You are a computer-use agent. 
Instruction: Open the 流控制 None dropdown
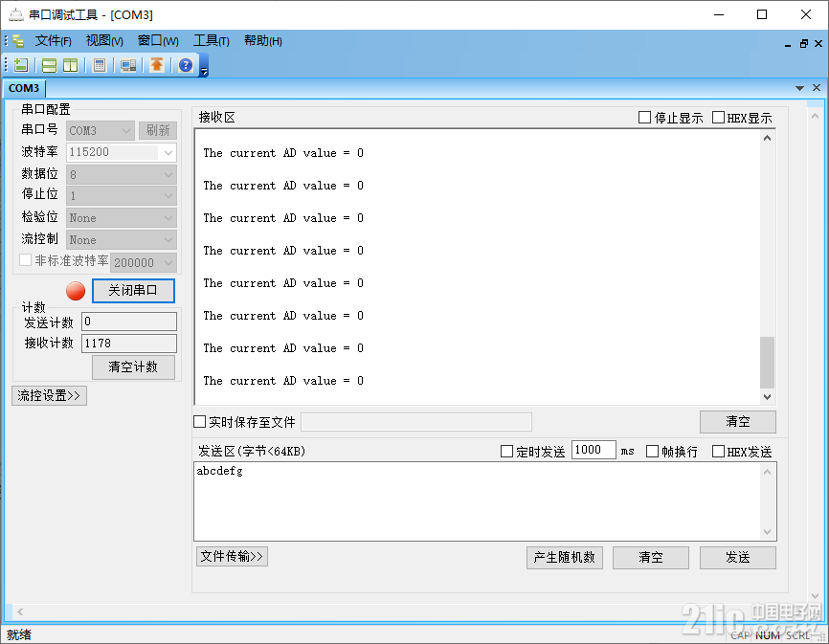pyautogui.click(x=121, y=240)
